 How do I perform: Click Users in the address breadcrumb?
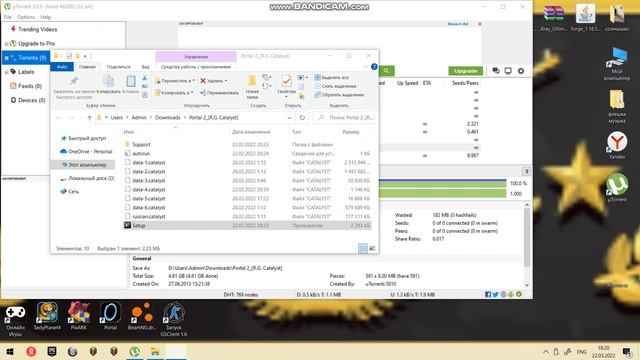click(117, 118)
